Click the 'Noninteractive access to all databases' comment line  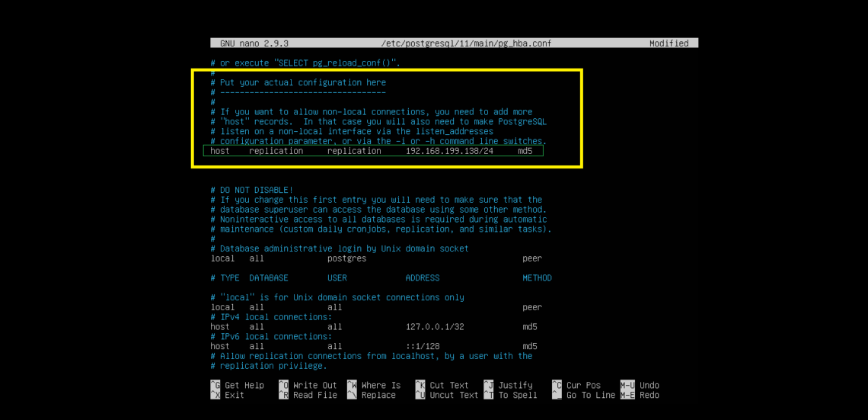[378, 220]
